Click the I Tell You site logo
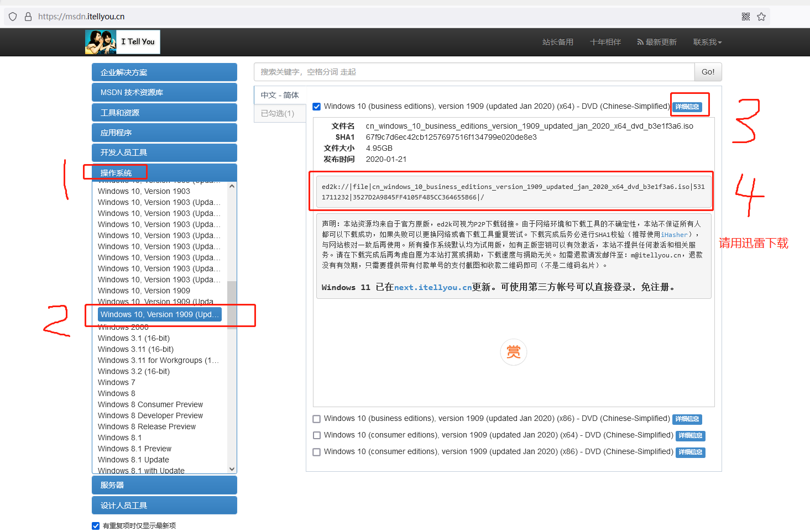Image resolution: width=810 pixels, height=532 pixels. [123, 42]
